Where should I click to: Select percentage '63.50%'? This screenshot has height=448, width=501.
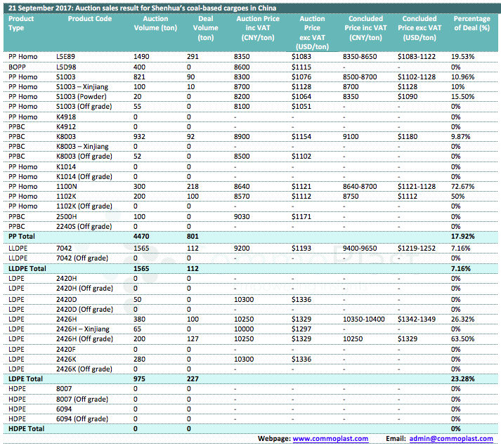click(x=462, y=338)
